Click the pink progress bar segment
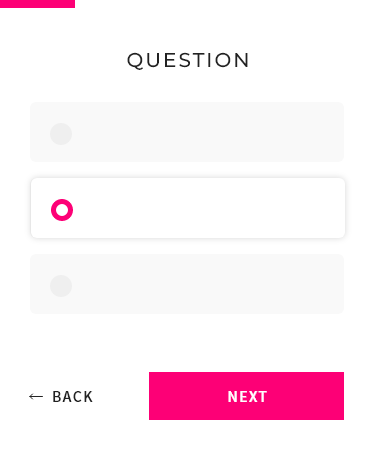 click(x=37, y=4)
